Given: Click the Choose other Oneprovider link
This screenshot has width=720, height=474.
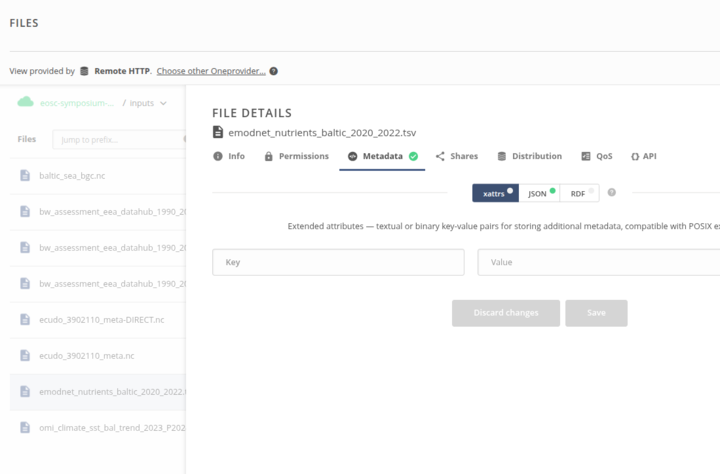Looking at the screenshot, I should [x=211, y=71].
